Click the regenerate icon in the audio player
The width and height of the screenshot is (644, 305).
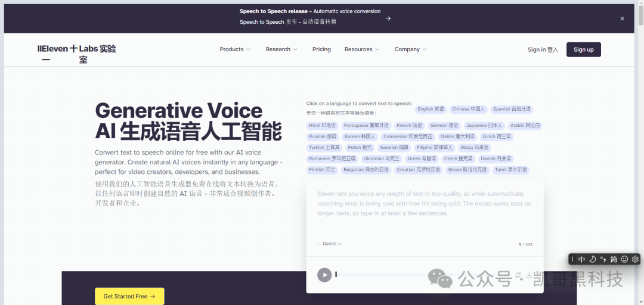tap(518, 275)
